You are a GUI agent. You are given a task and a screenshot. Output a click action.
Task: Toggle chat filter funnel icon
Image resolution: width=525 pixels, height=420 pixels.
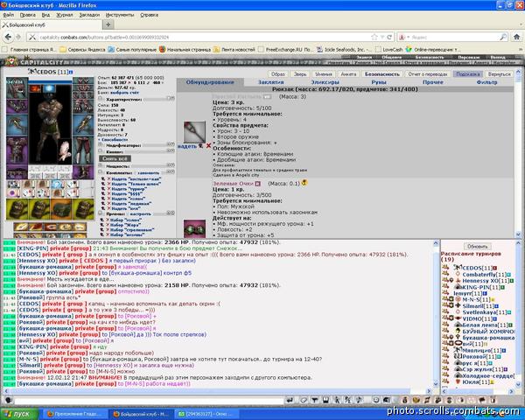315,400
